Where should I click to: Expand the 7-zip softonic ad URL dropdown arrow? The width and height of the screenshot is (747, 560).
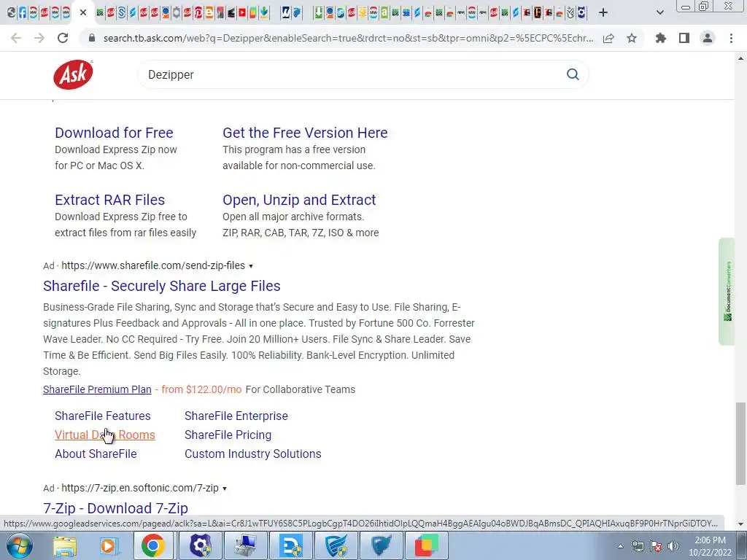[x=225, y=489]
